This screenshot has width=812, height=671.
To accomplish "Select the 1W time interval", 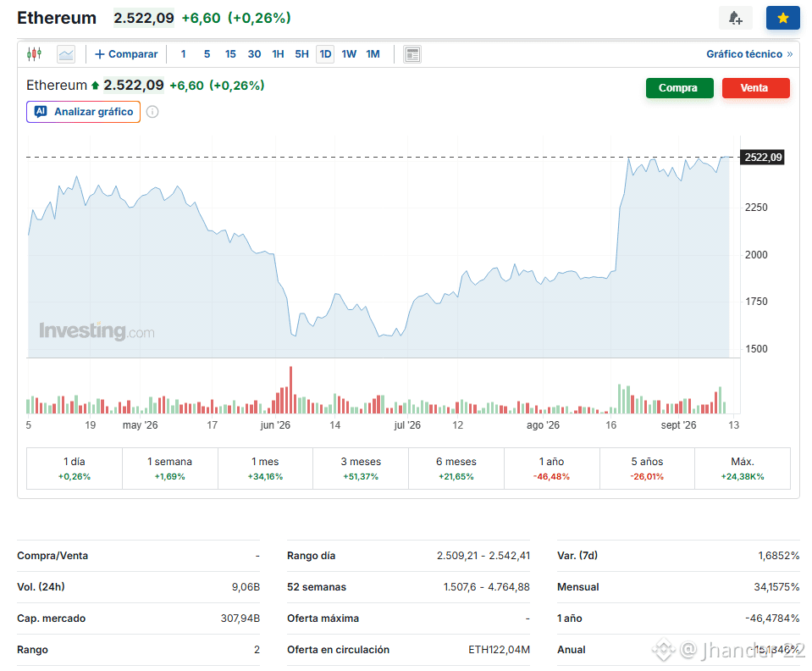I will point(349,54).
